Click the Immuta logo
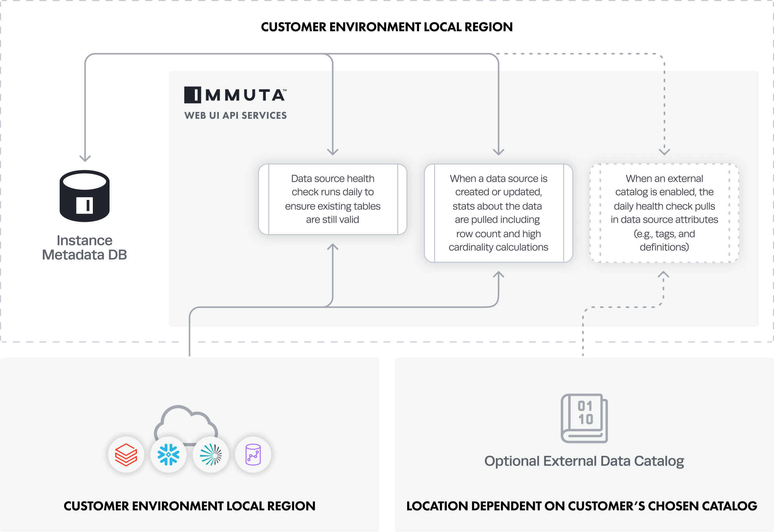Viewport: 774px width, 532px height. coord(235,95)
